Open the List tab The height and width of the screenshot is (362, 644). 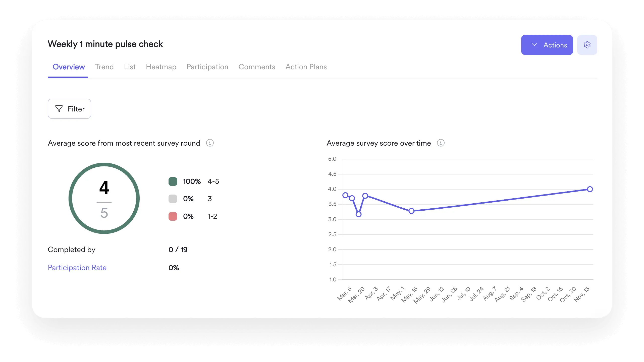(x=130, y=67)
